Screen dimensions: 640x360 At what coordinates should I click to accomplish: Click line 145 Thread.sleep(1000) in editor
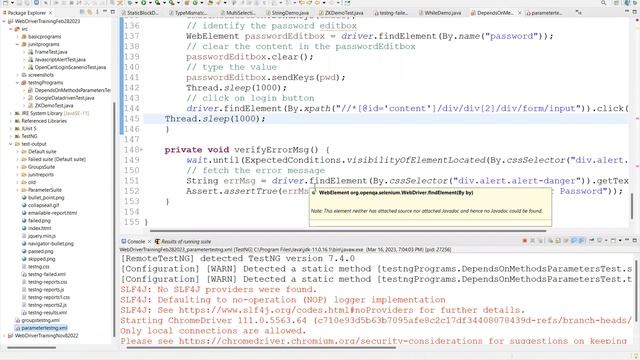coord(215,119)
